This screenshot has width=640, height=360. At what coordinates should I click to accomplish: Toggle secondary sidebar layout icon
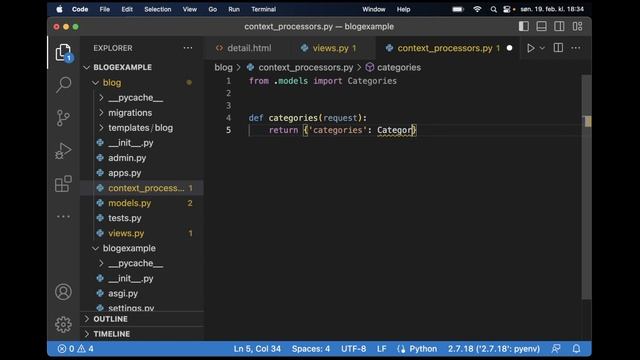pyautogui.click(x=559, y=27)
